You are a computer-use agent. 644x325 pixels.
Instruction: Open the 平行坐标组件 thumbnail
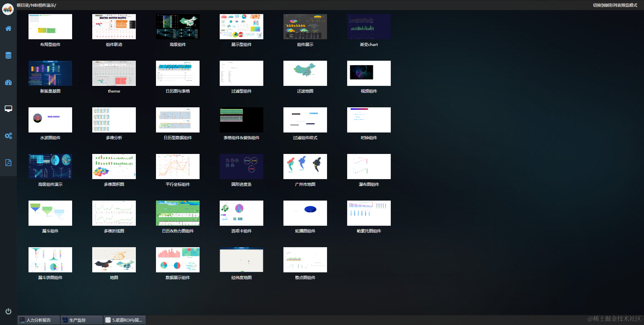point(178,166)
